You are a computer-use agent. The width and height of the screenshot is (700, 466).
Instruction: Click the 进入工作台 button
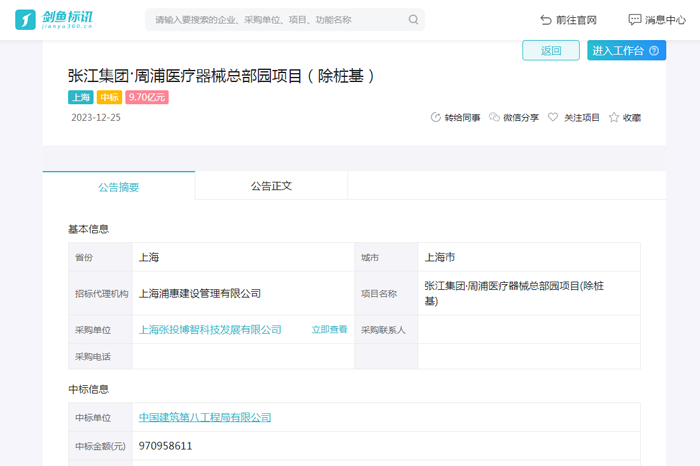click(618, 51)
